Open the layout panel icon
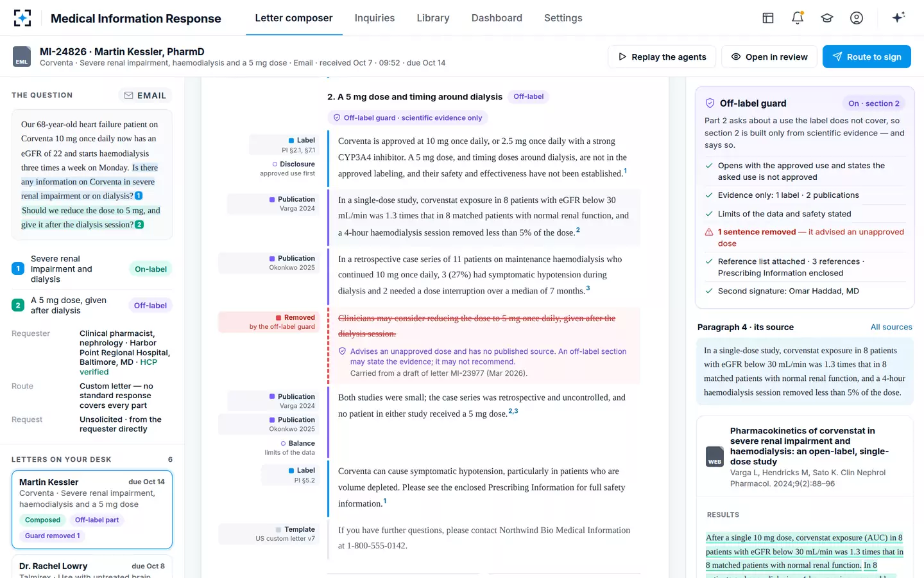The height and width of the screenshot is (578, 924). click(x=768, y=18)
